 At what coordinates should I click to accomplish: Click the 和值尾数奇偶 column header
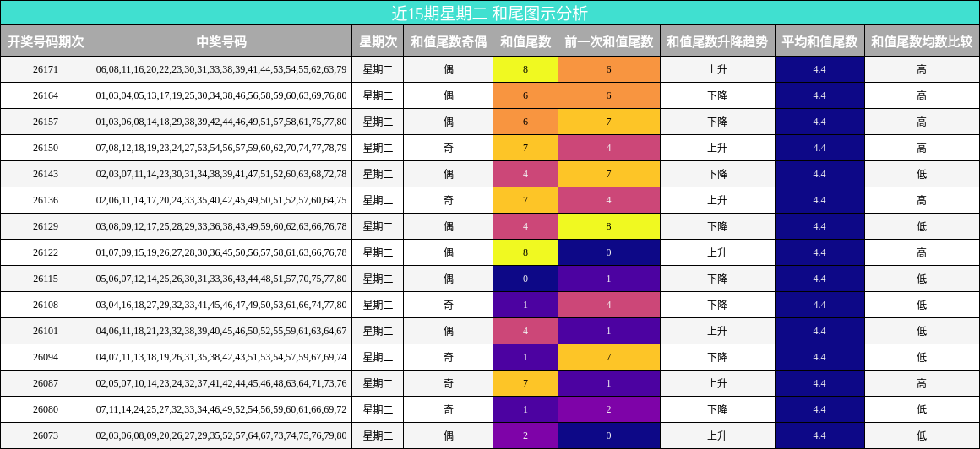point(448,41)
